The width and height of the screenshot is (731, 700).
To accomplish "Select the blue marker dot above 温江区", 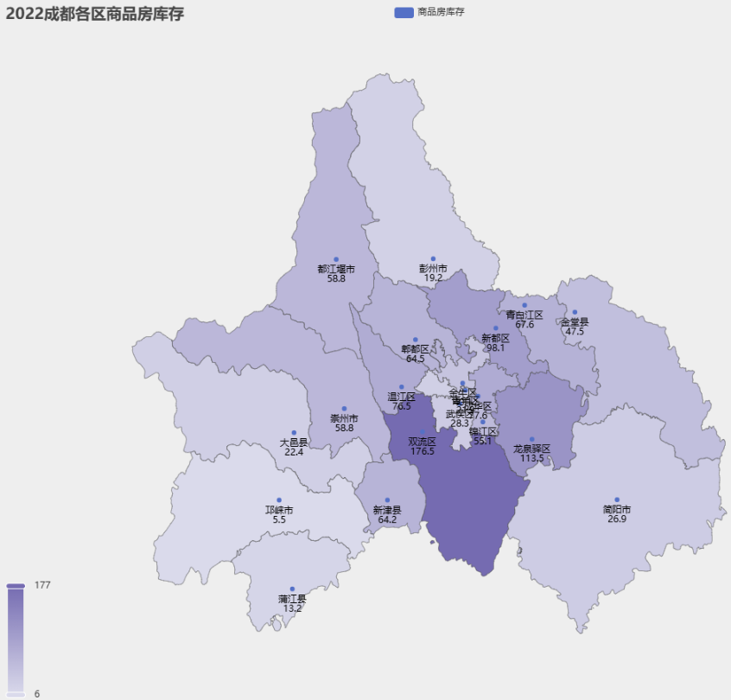I will click(x=402, y=387).
